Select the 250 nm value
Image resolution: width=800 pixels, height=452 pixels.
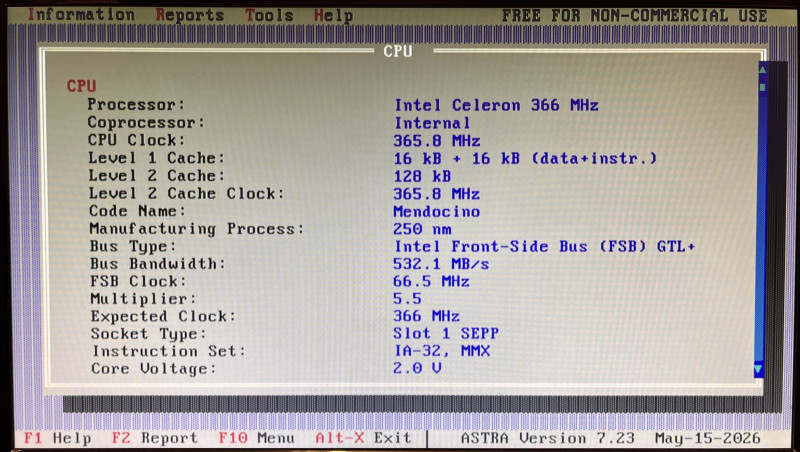click(x=422, y=229)
